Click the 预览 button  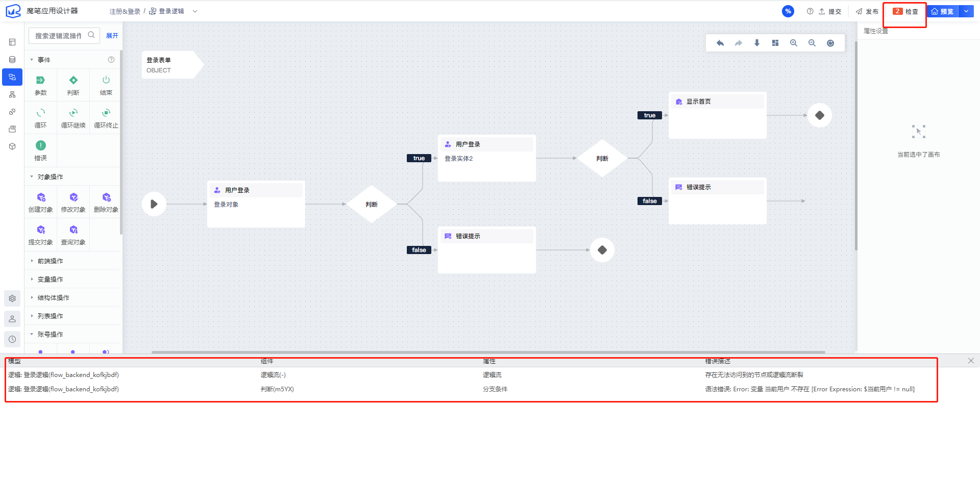[x=943, y=11]
